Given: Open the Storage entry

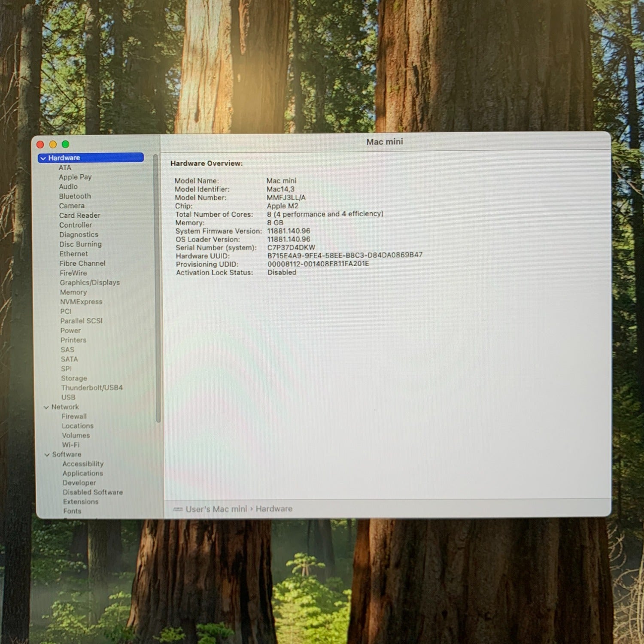Looking at the screenshot, I should click(x=74, y=378).
